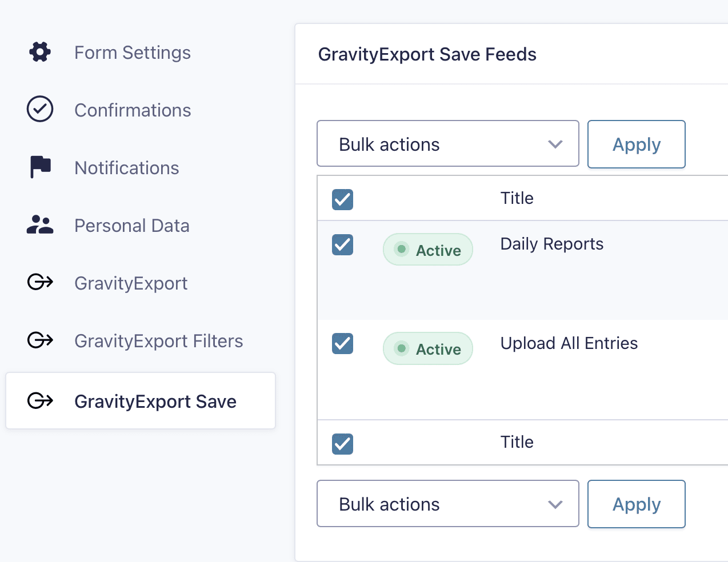
Task: Select the GravityExport Save icon
Action: (39, 401)
